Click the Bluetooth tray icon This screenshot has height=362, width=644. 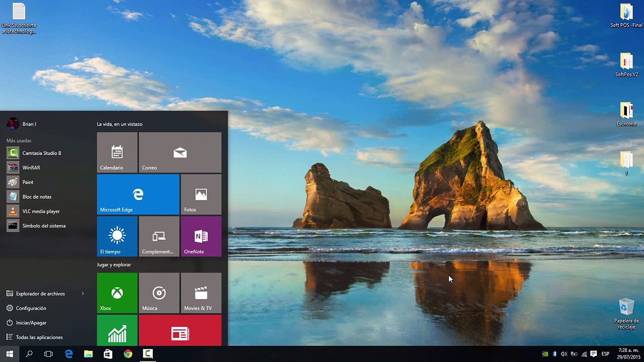555,354
